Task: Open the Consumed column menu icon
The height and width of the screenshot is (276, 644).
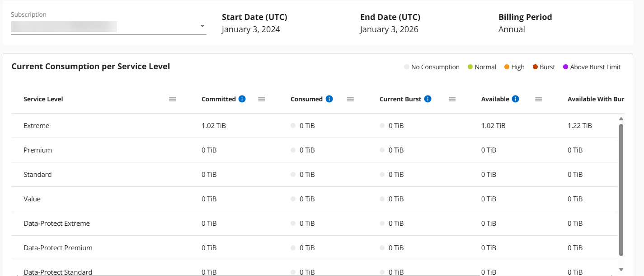Action: pyautogui.click(x=350, y=99)
